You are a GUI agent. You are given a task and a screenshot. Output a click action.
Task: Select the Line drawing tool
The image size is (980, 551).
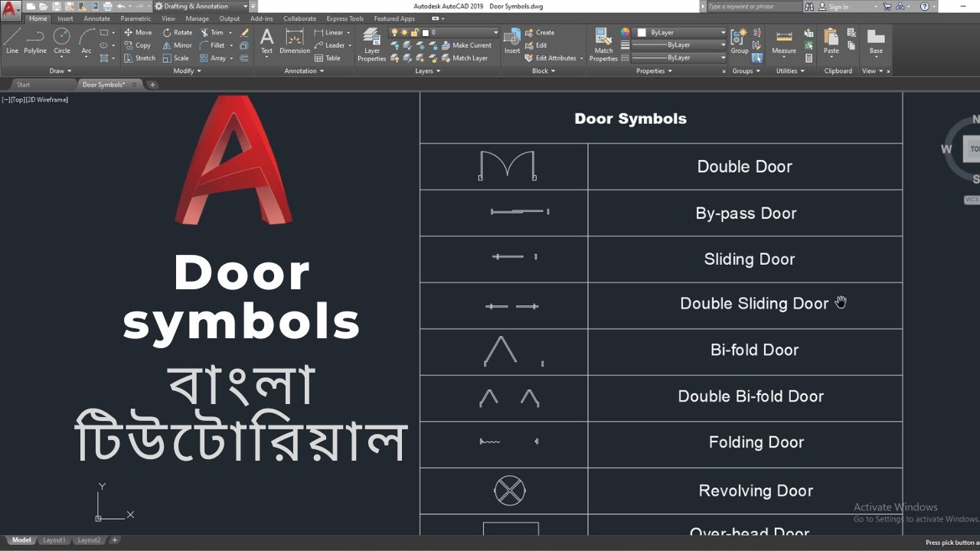[x=12, y=41]
